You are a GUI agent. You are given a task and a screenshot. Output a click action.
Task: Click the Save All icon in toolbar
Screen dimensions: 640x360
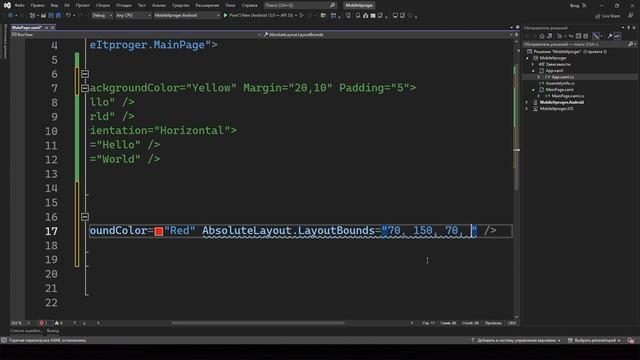pos(58,15)
